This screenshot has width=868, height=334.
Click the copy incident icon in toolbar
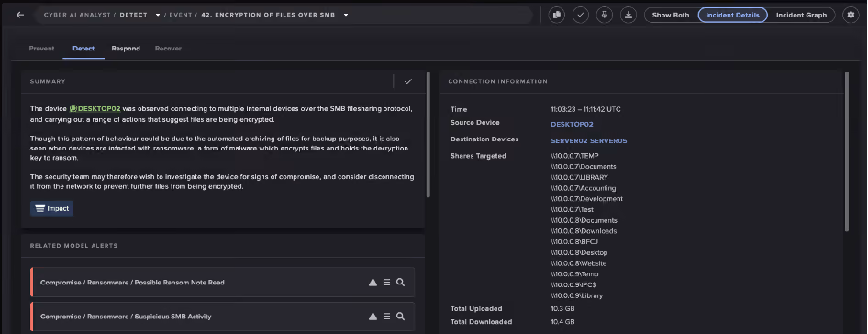point(556,15)
